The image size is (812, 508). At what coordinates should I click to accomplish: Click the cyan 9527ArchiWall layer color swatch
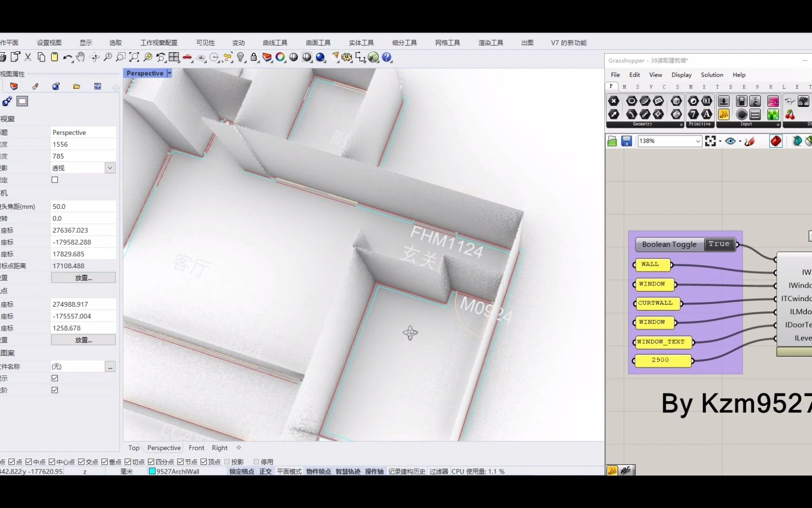coord(152,471)
